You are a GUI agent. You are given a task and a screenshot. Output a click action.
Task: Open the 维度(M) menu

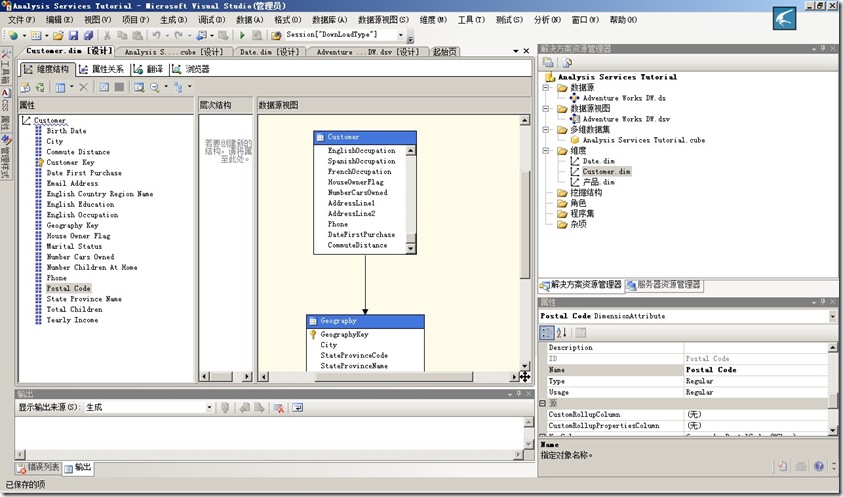[x=433, y=20]
